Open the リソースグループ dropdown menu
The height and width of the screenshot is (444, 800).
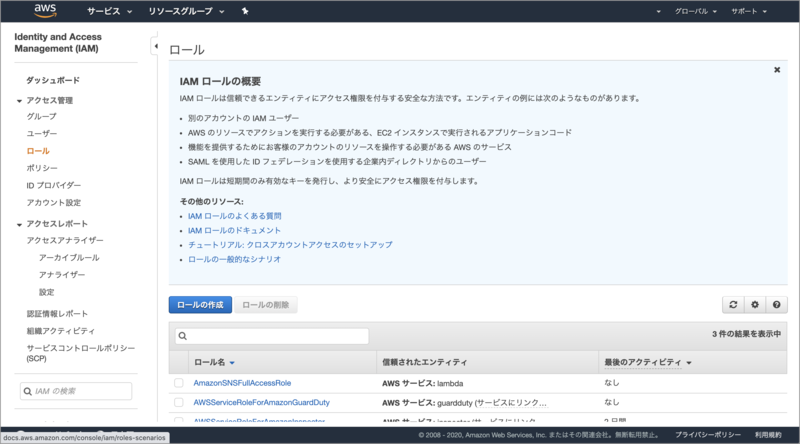click(186, 11)
